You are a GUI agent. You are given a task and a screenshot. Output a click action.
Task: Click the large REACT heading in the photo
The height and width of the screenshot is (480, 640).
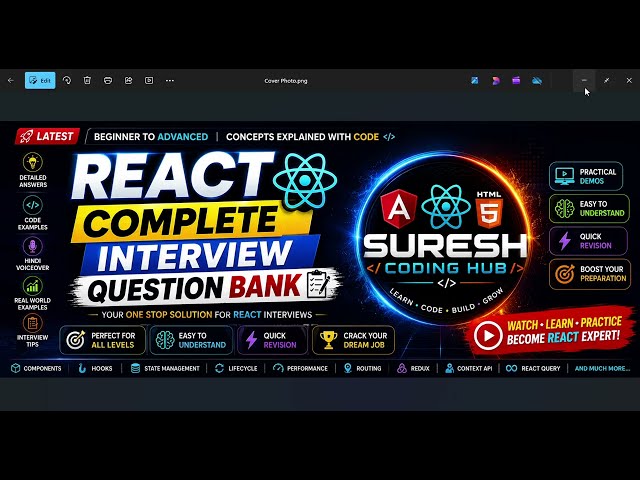(172, 176)
